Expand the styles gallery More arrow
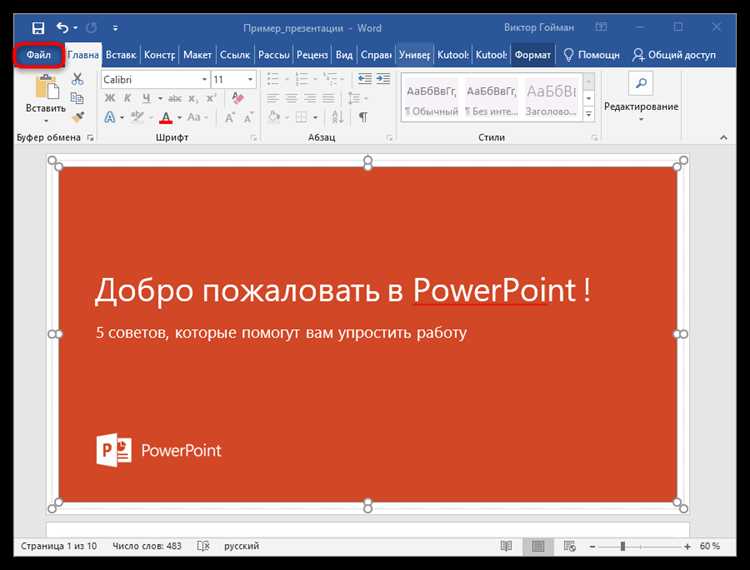Screen dimensions: 750x570 tap(589, 114)
